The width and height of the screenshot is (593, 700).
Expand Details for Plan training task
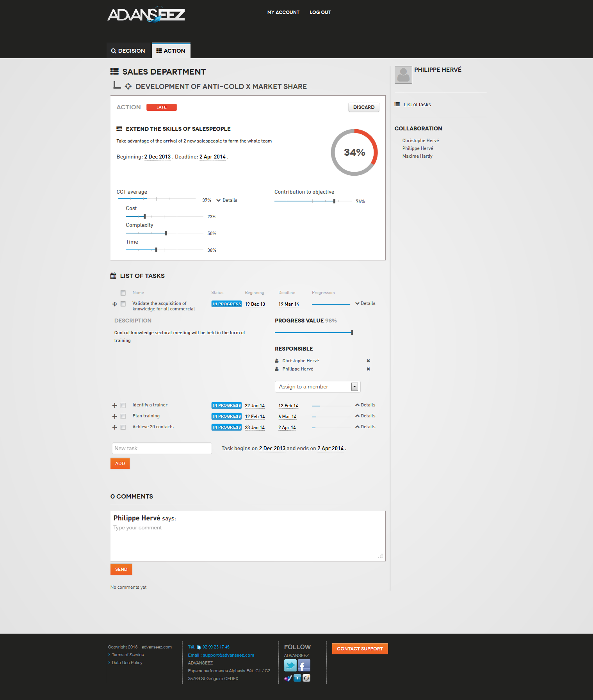click(365, 416)
